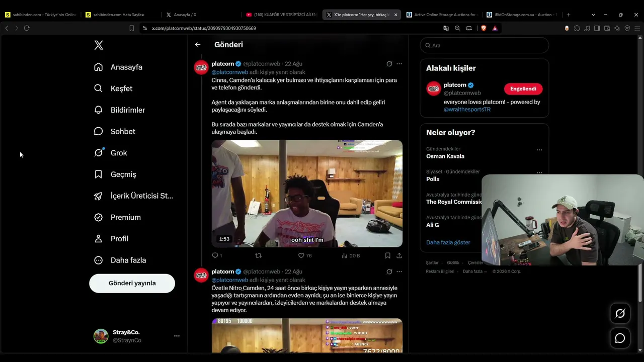This screenshot has width=644, height=362.
Task: Click @platcornweb mention in the Özetle post
Action: tap(230, 280)
